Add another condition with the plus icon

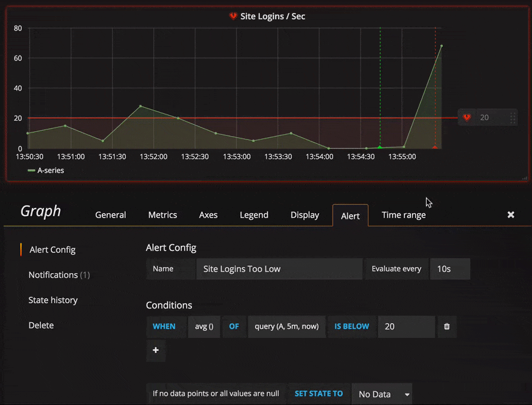155,350
